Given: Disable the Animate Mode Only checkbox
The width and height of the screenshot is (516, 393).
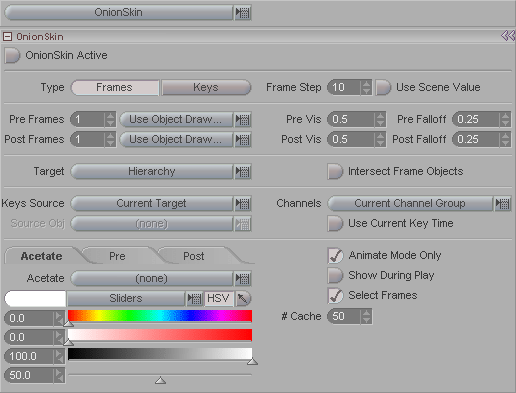Looking at the screenshot, I should pos(335,256).
